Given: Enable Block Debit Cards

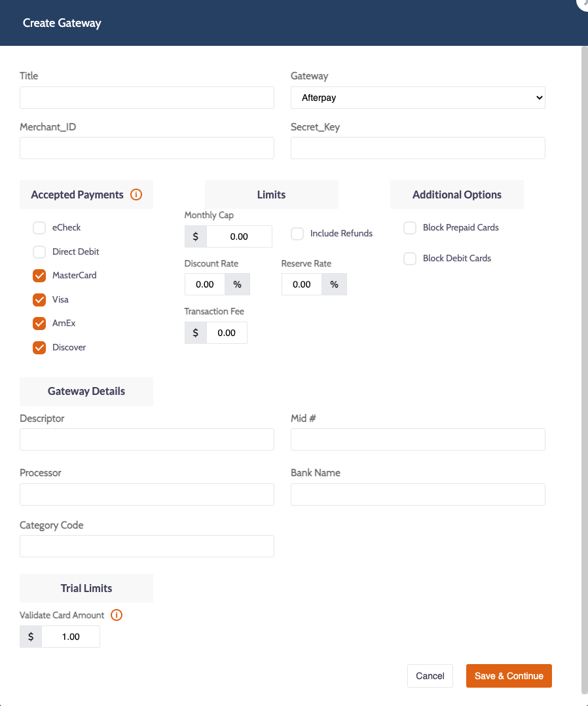Looking at the screenshot, I should [410, 259].
